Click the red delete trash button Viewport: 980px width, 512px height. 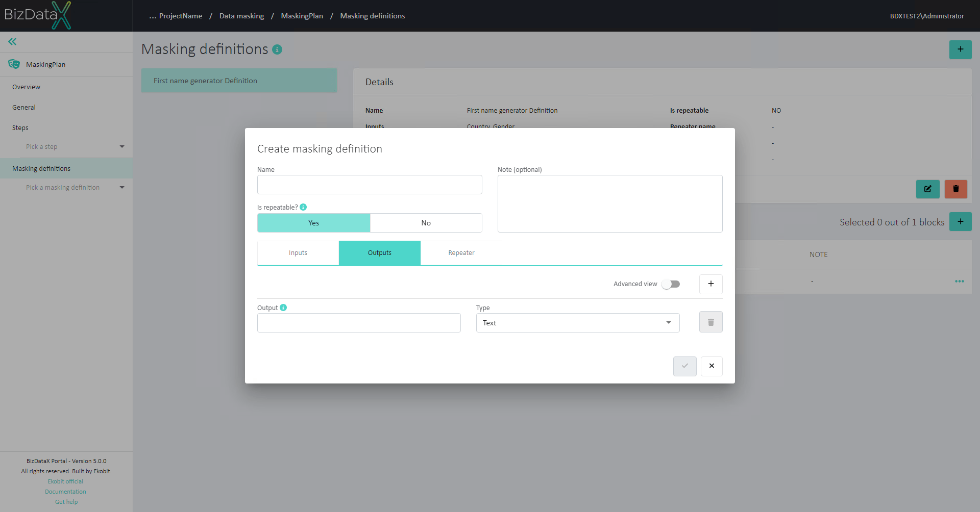coord(955,189)
